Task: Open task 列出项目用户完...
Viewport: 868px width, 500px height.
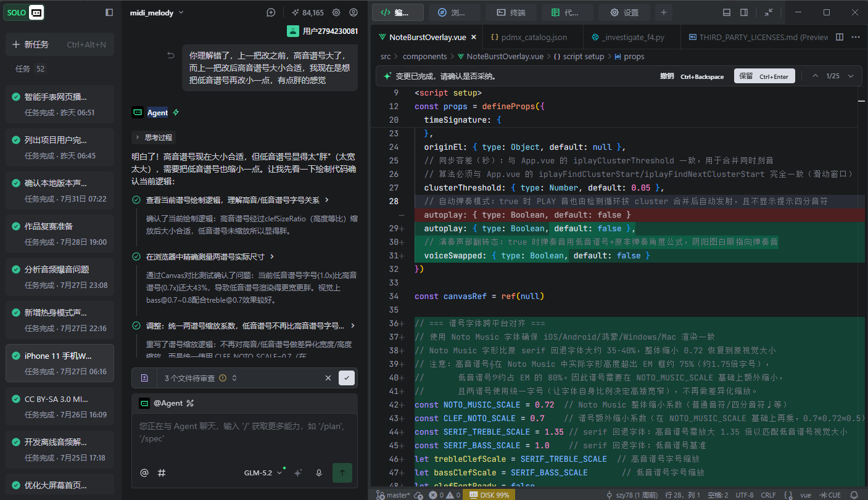Action: pyautogui.click(x=59, y=147)
